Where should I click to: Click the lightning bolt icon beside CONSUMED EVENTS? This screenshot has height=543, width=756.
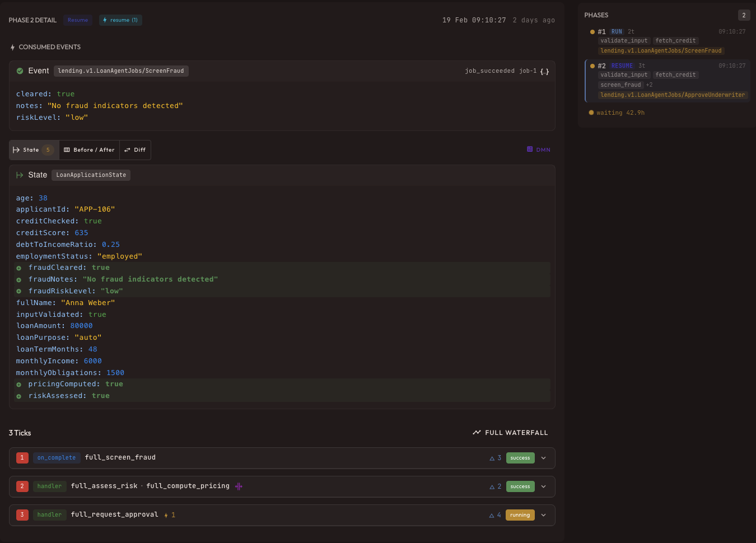[x=12, y=46]
